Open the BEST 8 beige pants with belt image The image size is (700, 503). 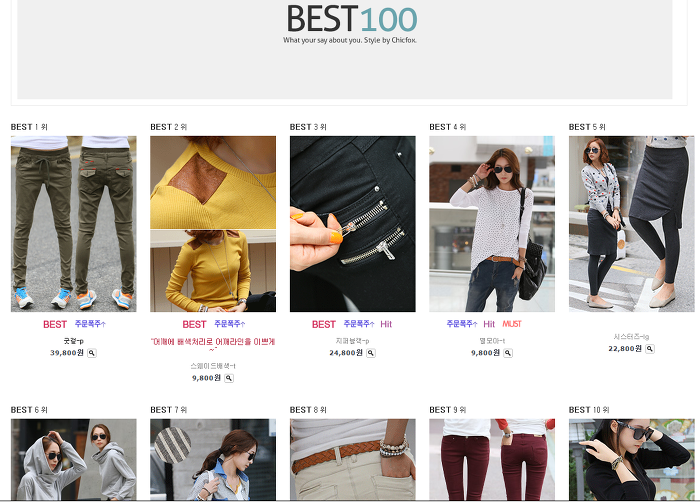[353, 459]
